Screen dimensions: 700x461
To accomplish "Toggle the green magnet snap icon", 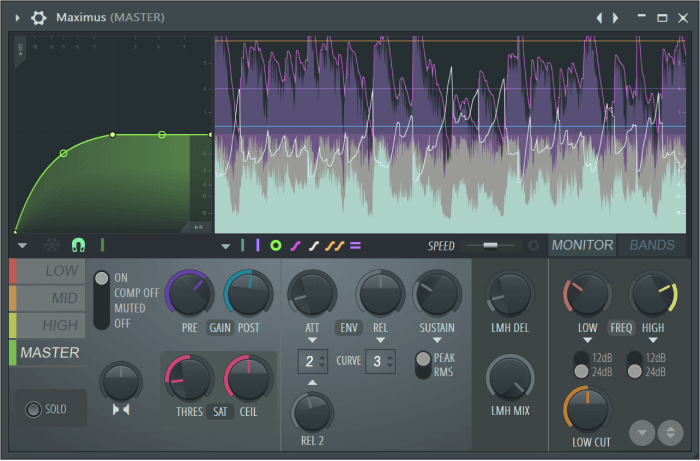I will click(x=79, y=245).
